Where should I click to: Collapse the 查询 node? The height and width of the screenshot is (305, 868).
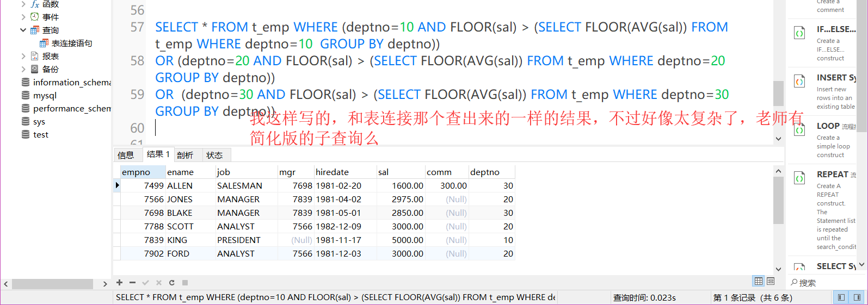coord(23,30)
